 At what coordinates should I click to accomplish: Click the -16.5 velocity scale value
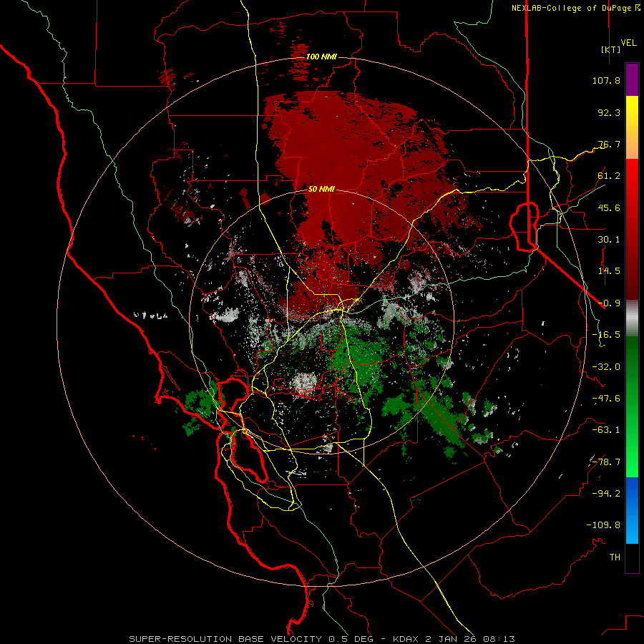[606, 335]
